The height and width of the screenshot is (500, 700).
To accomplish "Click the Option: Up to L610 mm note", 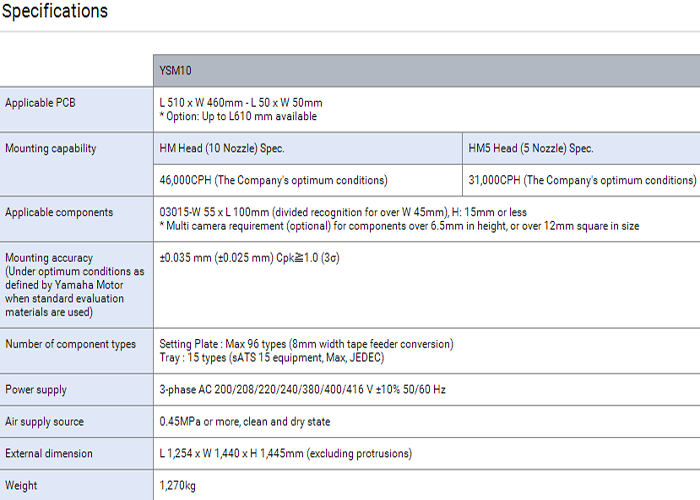I will [x=238, y=117].
